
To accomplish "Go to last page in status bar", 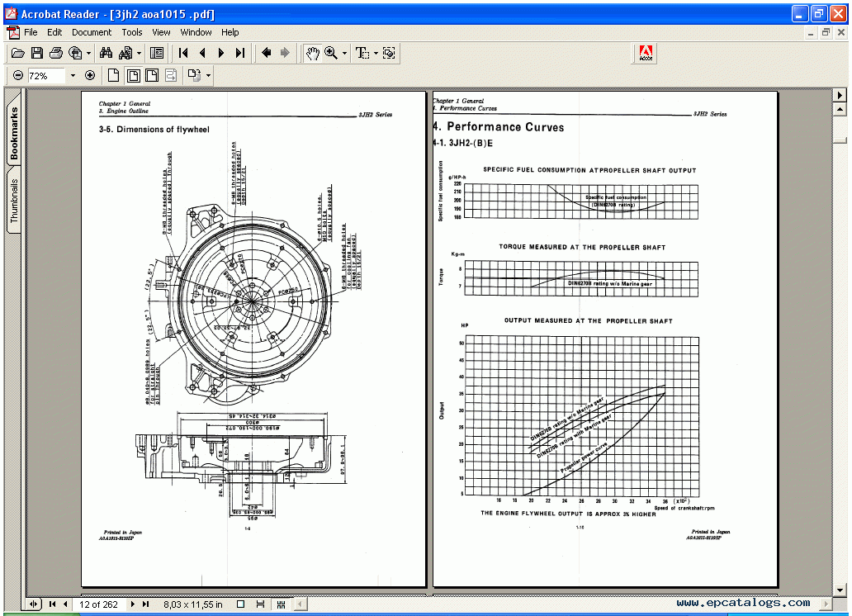I will 145,604.
